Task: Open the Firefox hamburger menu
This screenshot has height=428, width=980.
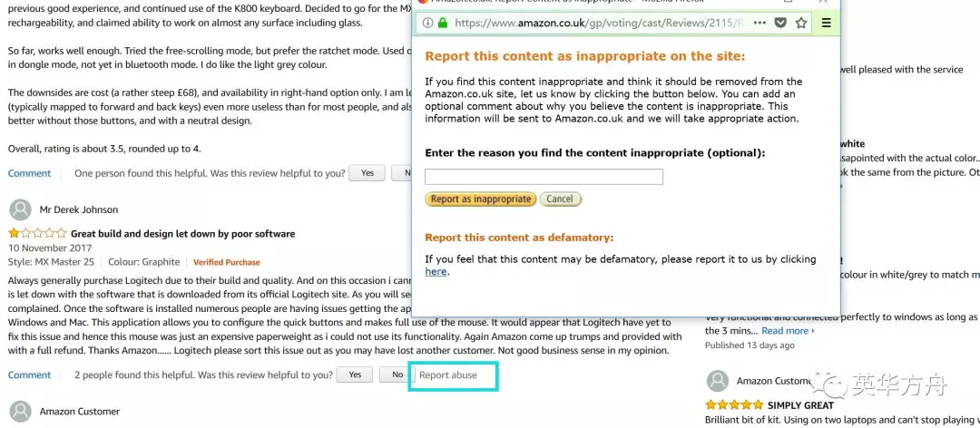Action: tap(827, 23)
